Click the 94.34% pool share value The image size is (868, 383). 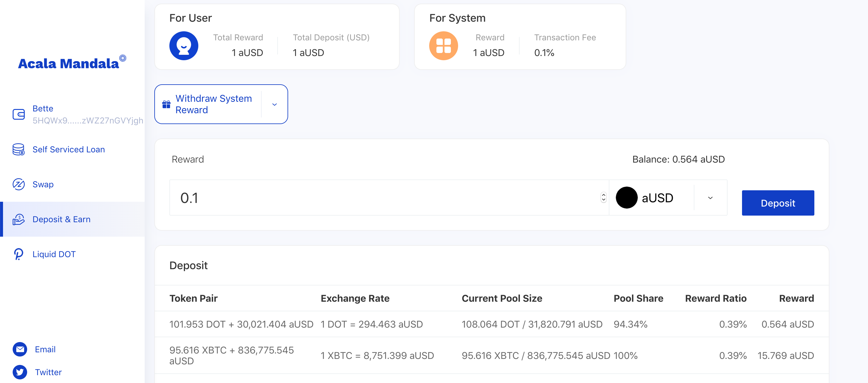point(631,324)
